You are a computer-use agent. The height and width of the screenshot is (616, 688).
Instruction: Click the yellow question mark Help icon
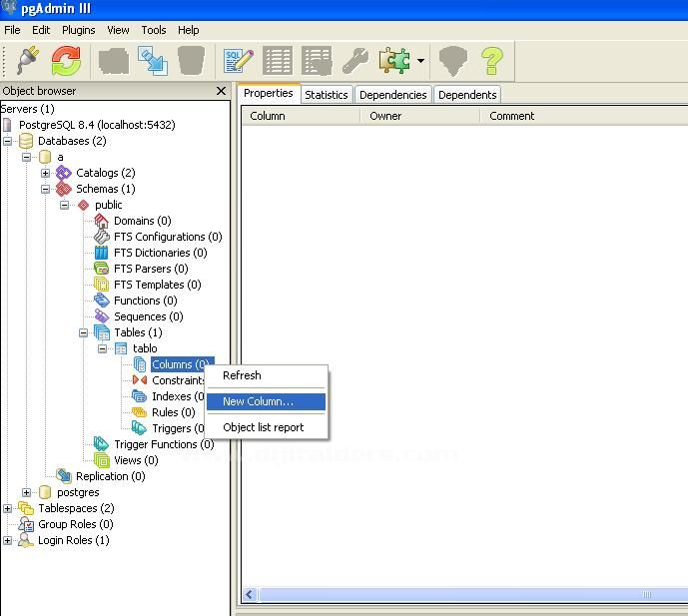tap(492, 61)
